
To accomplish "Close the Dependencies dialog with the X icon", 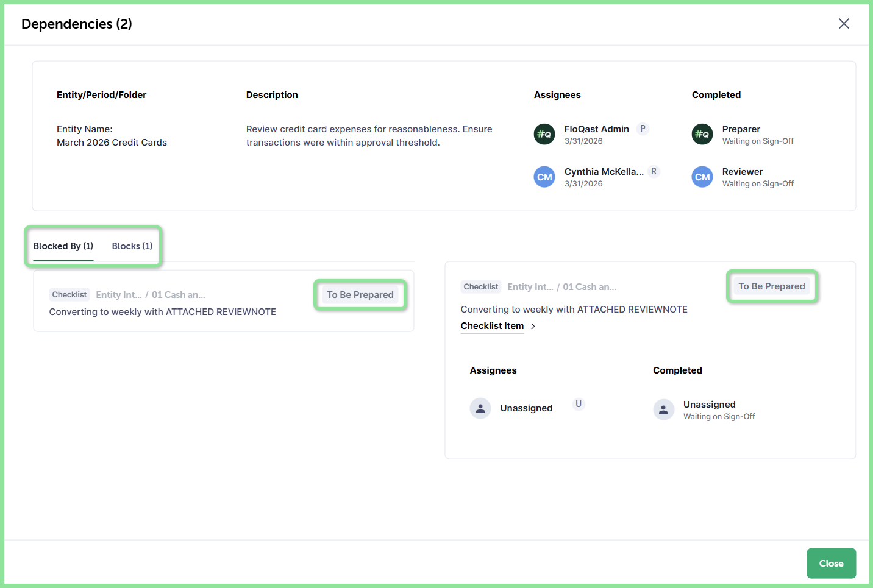I will 844,24.
